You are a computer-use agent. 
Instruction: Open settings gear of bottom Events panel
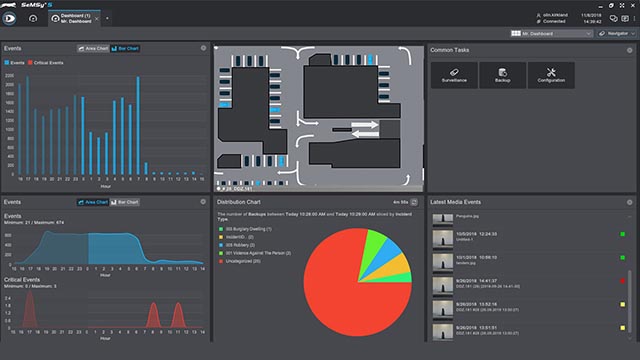[203, 202]
